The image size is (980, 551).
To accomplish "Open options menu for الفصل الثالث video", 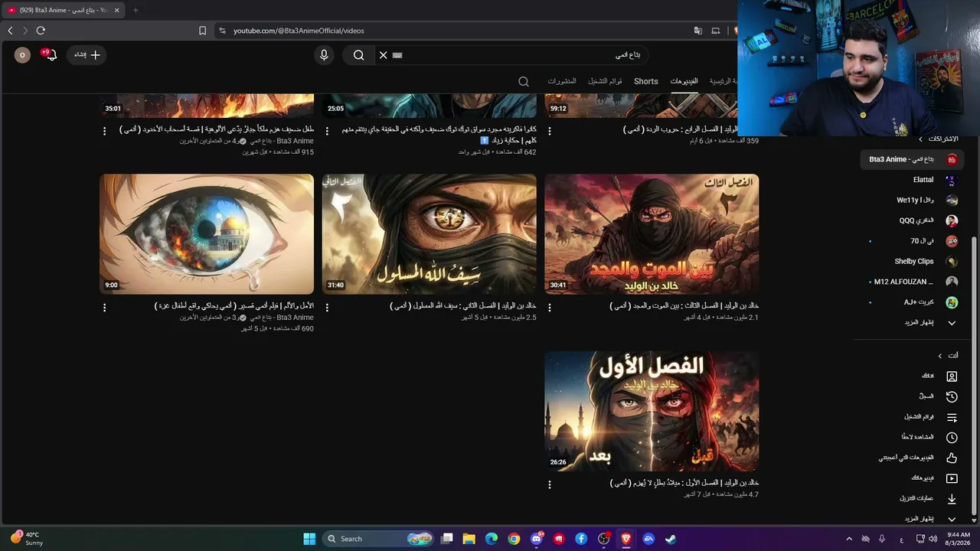I will pyautogui.click(x=550, y=307).
